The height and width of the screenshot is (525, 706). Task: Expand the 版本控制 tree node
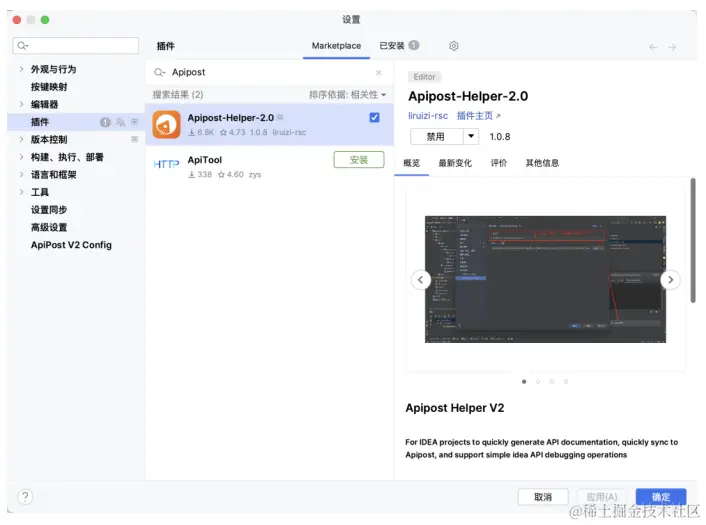pyautogui.click(x=21, y=139)
